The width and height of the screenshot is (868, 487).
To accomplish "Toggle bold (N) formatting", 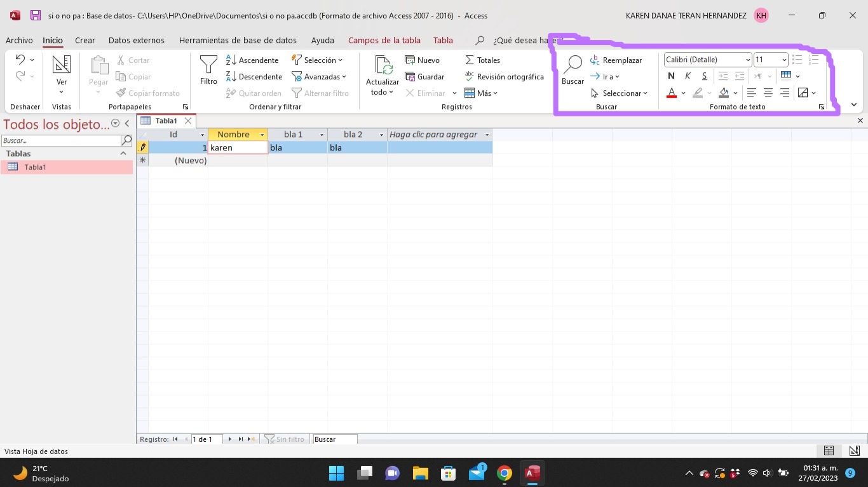I will pyautogui.click(x=671, y=76).
